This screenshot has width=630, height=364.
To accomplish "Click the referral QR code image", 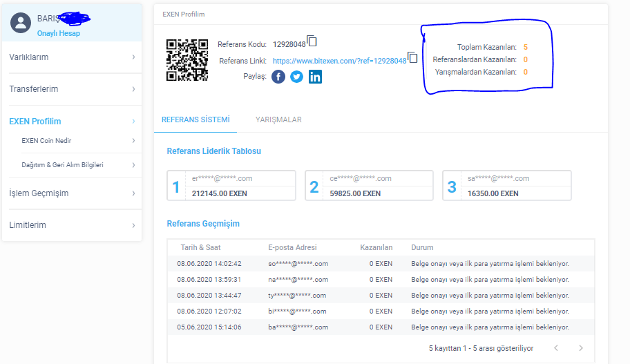I will 187,60.
